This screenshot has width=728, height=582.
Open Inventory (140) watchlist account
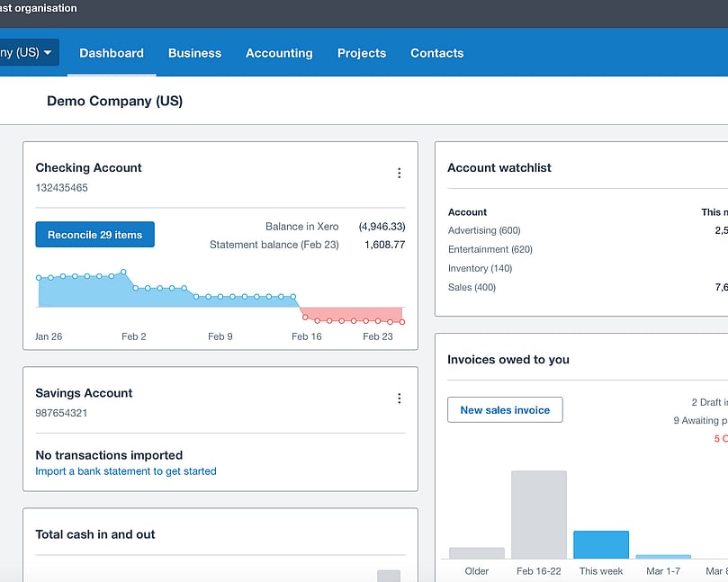click(x=480, y=269)
